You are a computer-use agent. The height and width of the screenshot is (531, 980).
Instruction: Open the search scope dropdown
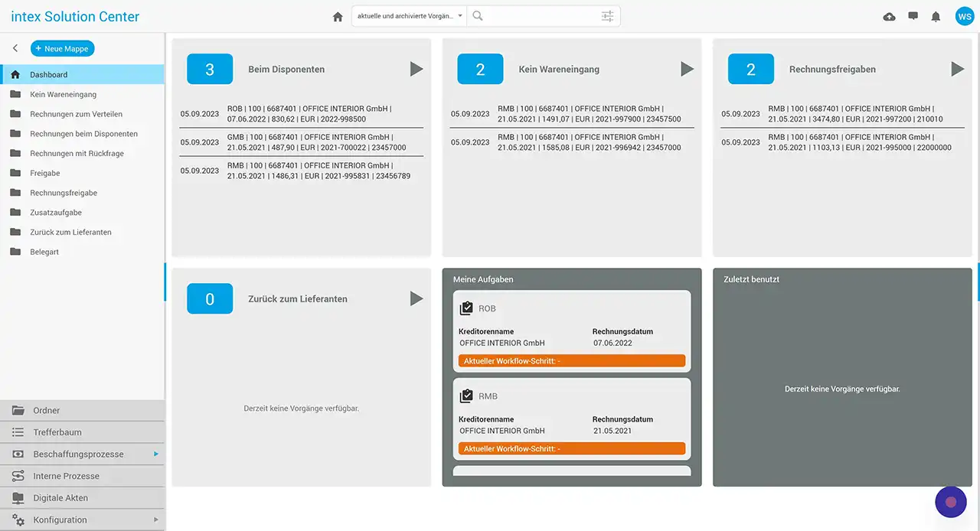click(x=409, y=16)
